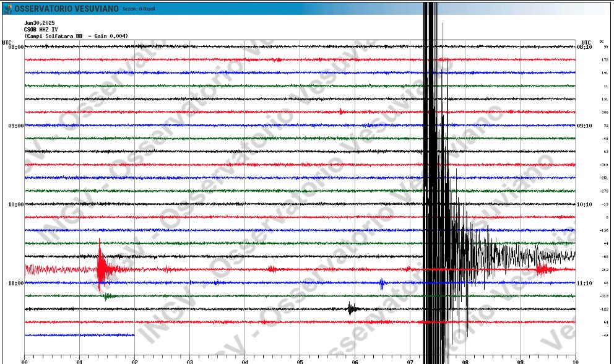Viewport: 614px width, 364px height.
Task: Click the right "UTC" axis label
Action: [x=586, y=42]
